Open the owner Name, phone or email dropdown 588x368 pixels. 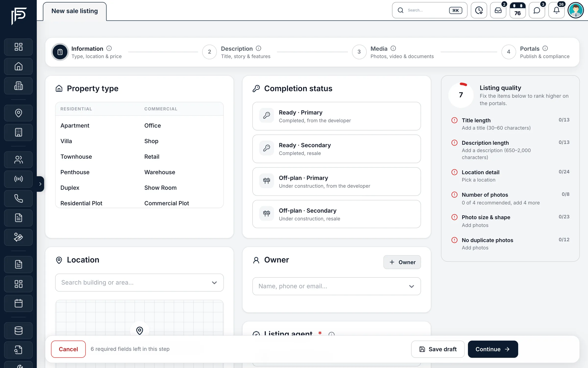(336, 286)
